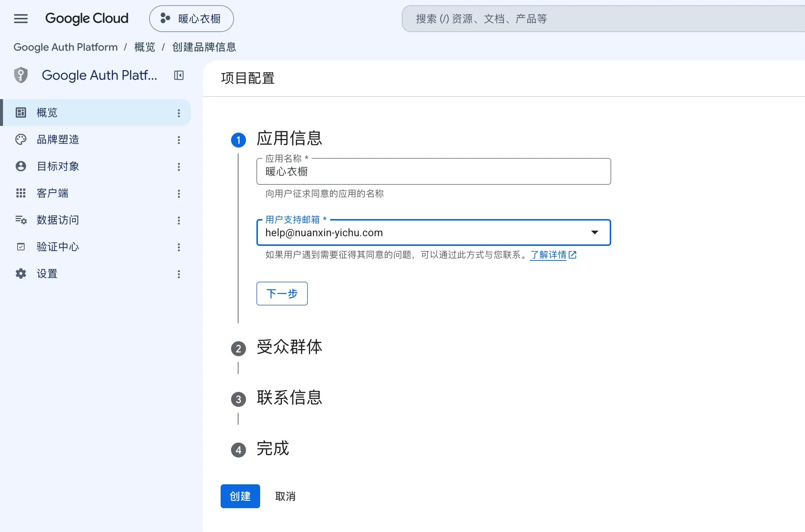The height and width of the screenshot is (532, 805).
Task: Click the 客户端 grid icon
Action: tap(21, 193)
